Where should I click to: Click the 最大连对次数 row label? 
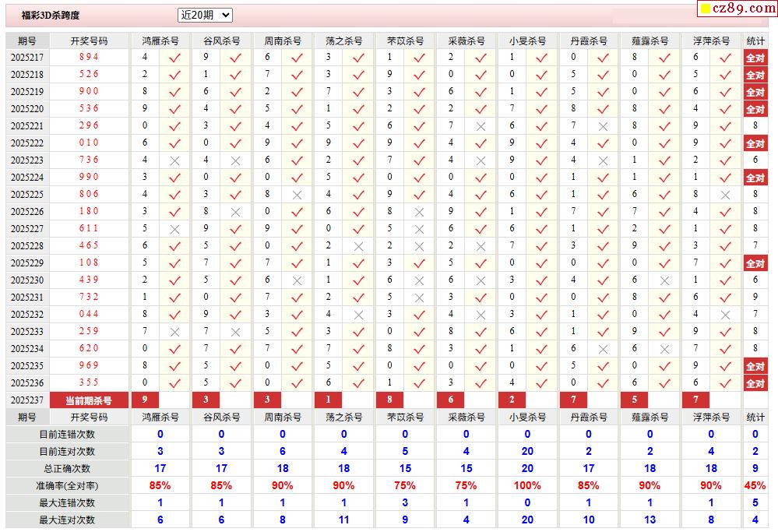67,520
